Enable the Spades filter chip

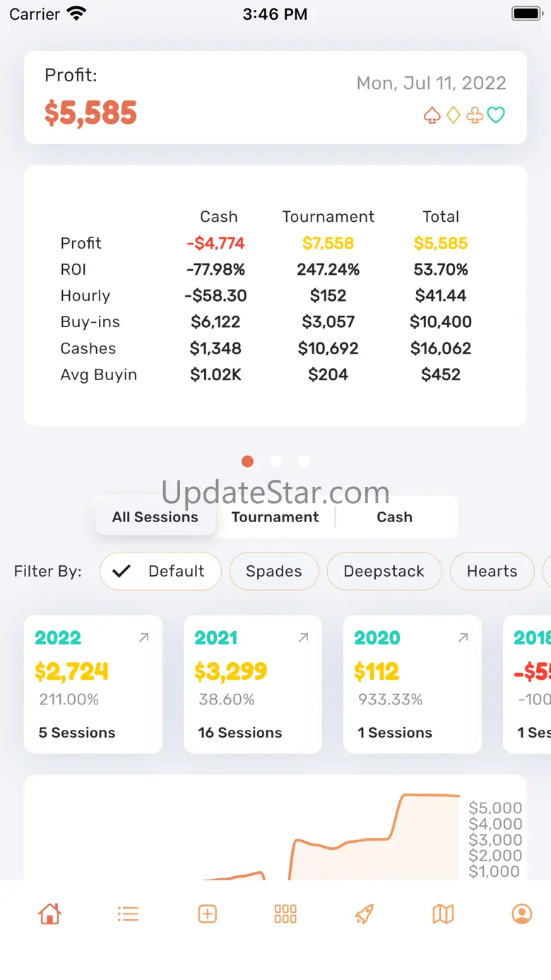pos(273,571)
